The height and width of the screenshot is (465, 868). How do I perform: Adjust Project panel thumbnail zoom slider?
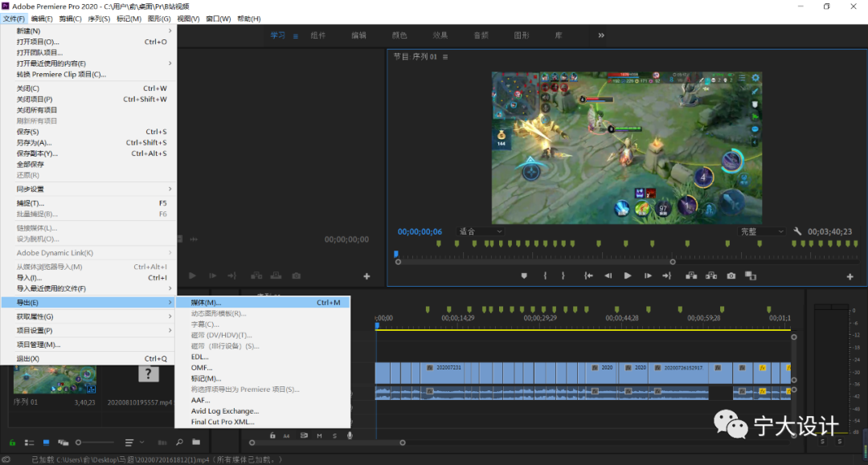tap(95, 443)
